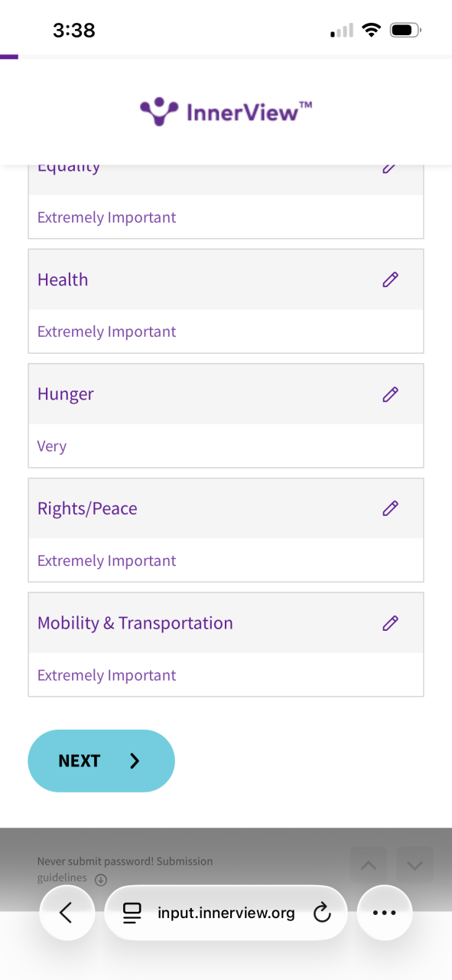Go back with the browser back arrow
452x980 pixels.
click(x=67, y=913)
